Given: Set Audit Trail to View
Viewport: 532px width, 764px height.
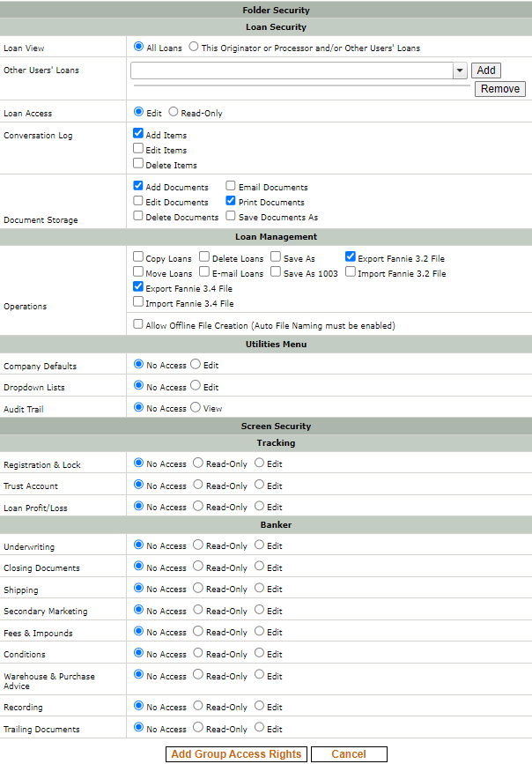Looking at the screenshot, I should [197, 408].
